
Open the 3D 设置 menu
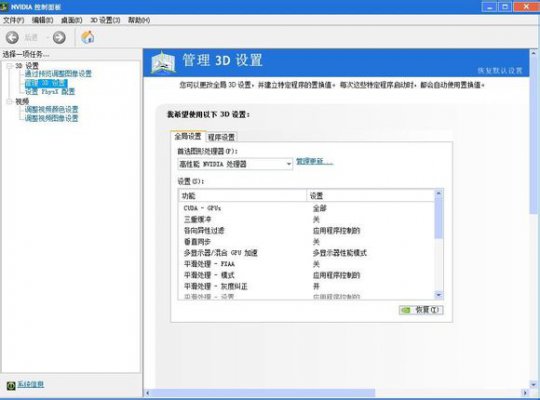(x=105, y=20)
